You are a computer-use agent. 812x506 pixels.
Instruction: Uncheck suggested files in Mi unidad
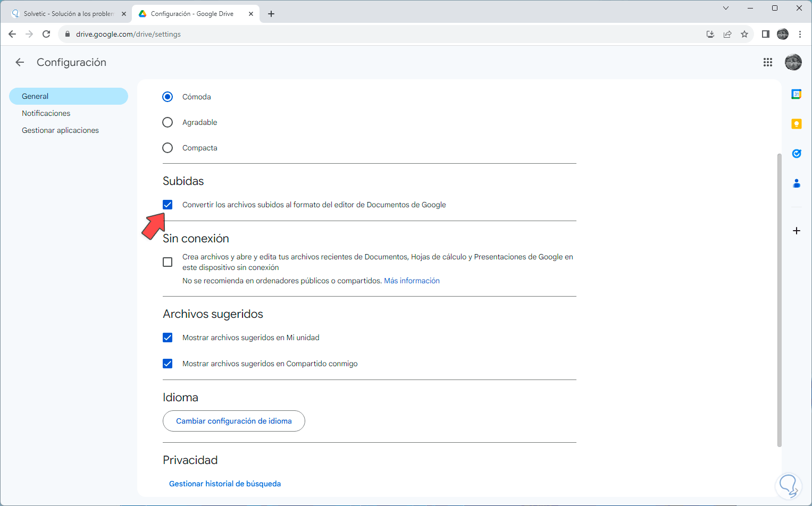[x=168, y=338]
